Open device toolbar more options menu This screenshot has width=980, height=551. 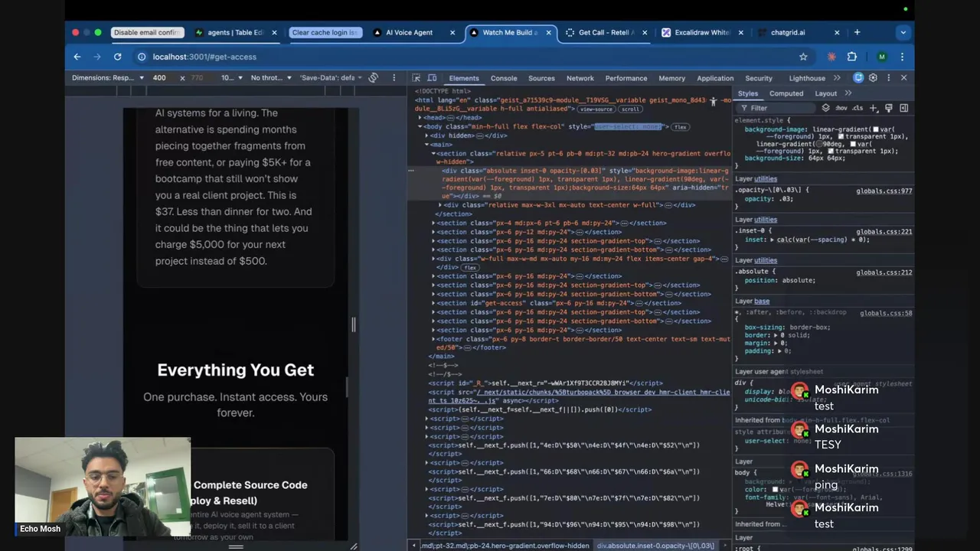394,77
